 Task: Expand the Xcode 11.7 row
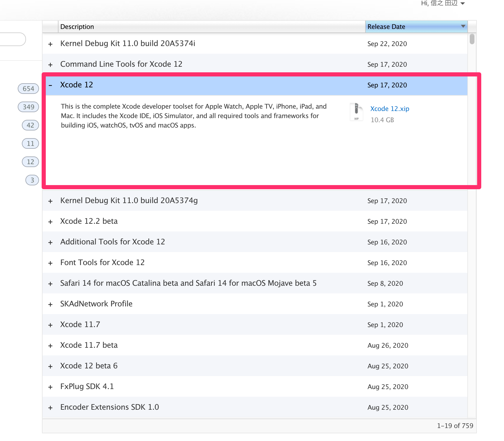point(50,325)
